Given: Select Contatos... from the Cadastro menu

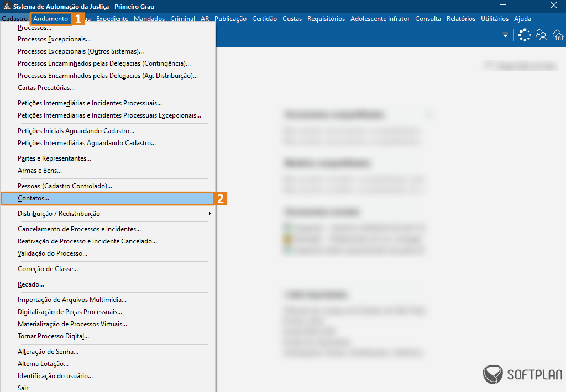Looking at the screenshot, I should [x=33, y=198].
